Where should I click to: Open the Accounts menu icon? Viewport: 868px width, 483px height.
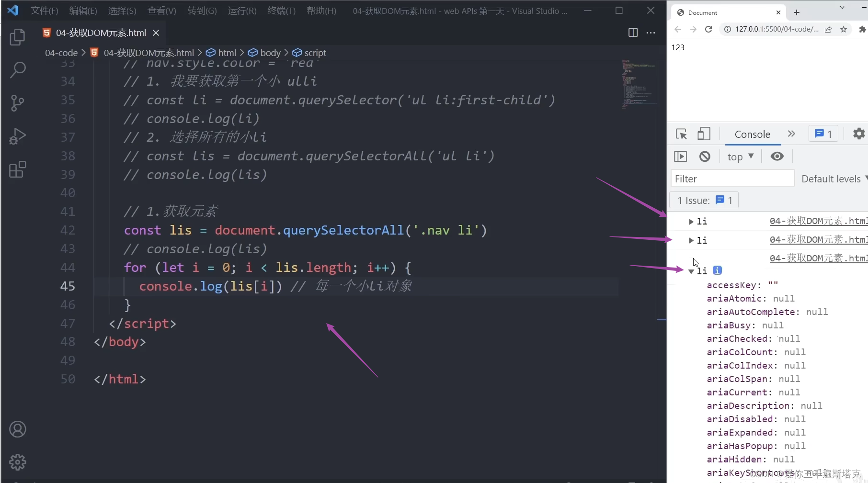tap(18, 429)
